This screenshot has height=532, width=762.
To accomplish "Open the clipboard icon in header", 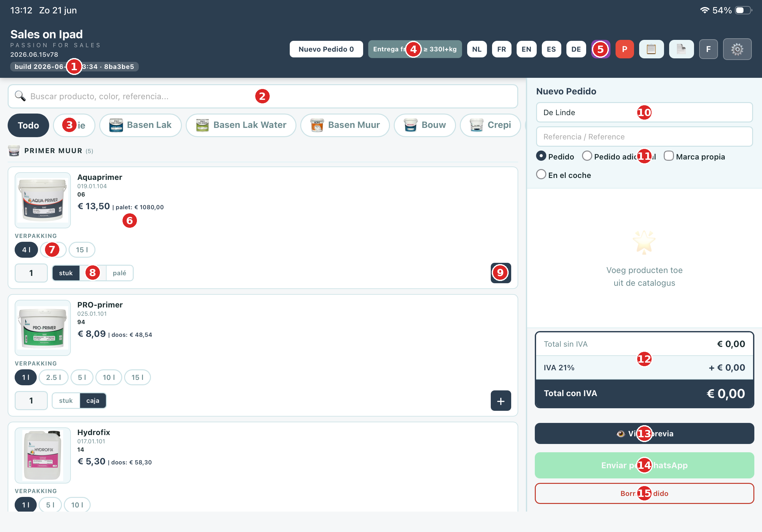I will pyautogui.click(x=651, y=49).
